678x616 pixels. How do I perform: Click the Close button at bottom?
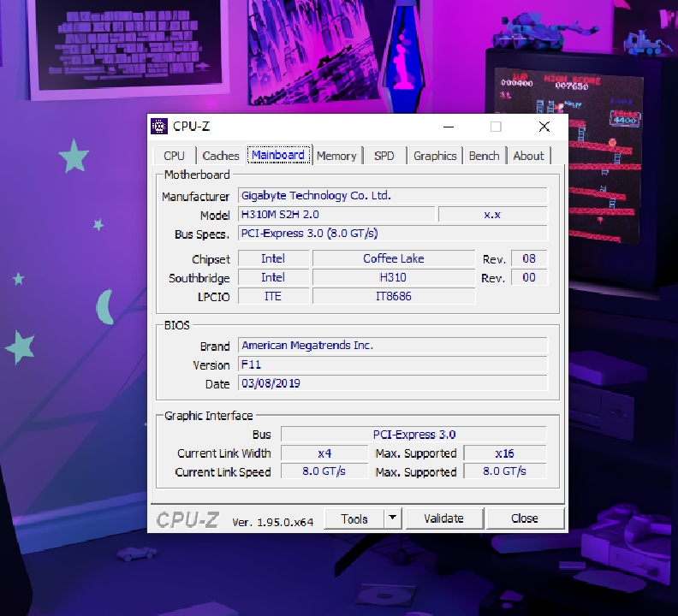(525, 518)
